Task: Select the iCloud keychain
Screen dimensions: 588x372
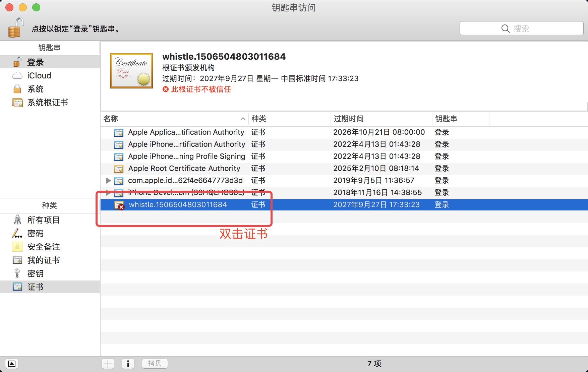Action: tap(50, 75)
